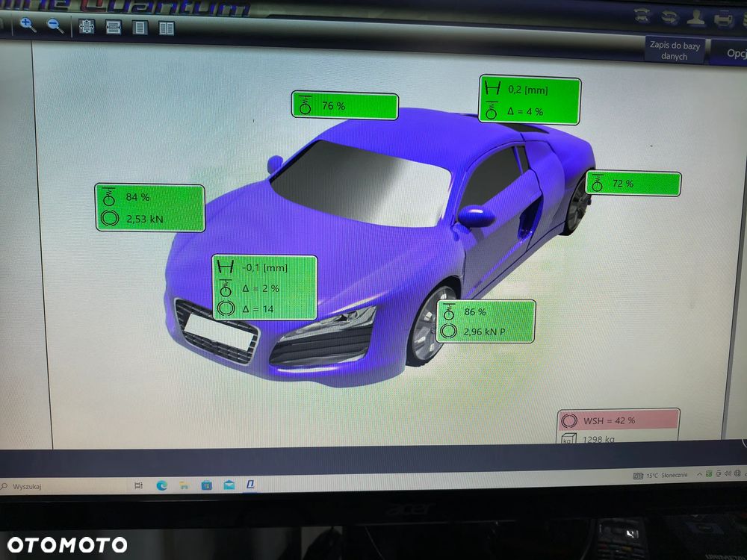Click the printer icon in header
This screenshot has height=560, width=747.
click(724, 19)
